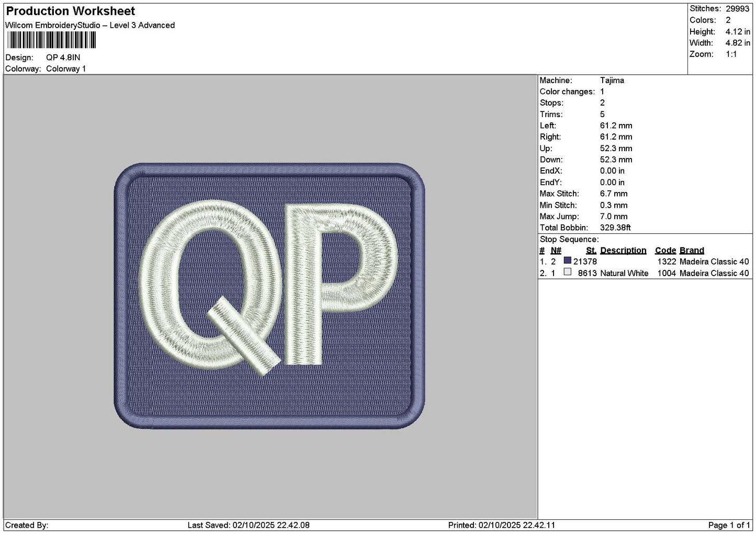
Task: Click 'Wilcom EmbroideryStudio – Level 3 Advanced' text
Action: pyautogui.click(x=90, y=25)
